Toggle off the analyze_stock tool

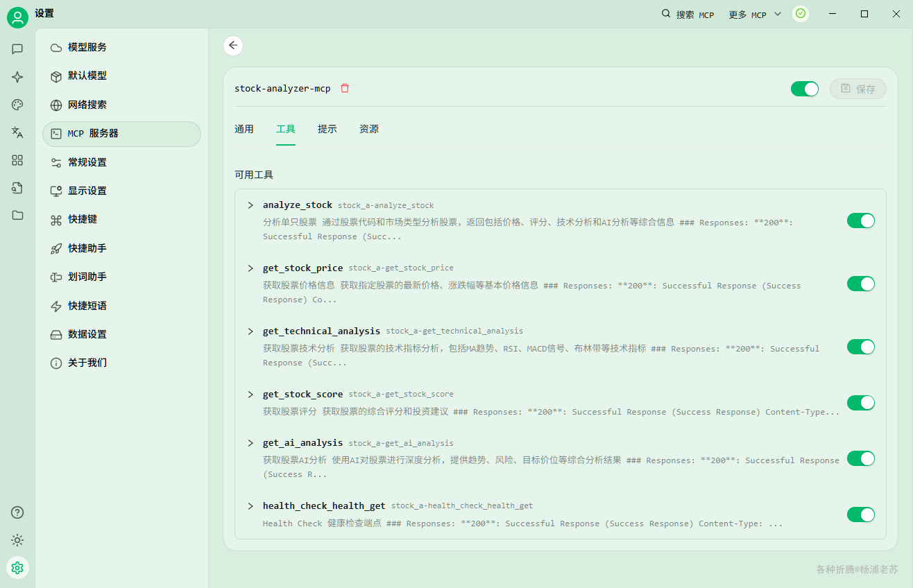[861, 220]
